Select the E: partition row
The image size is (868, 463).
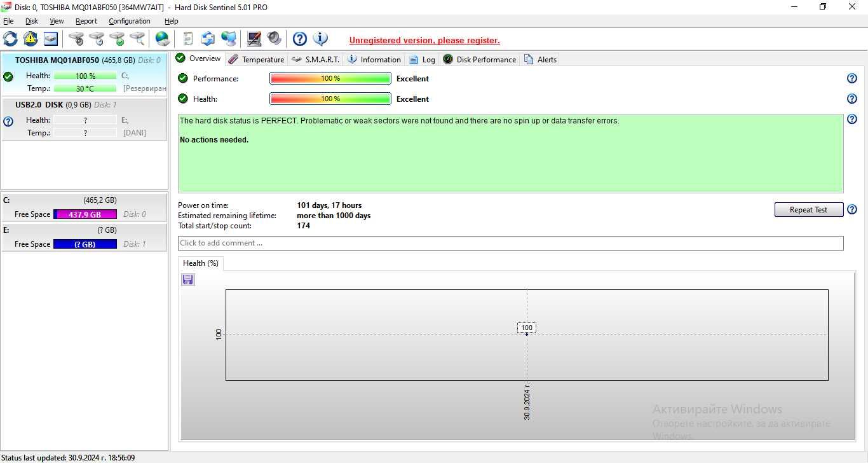[85, 237]
